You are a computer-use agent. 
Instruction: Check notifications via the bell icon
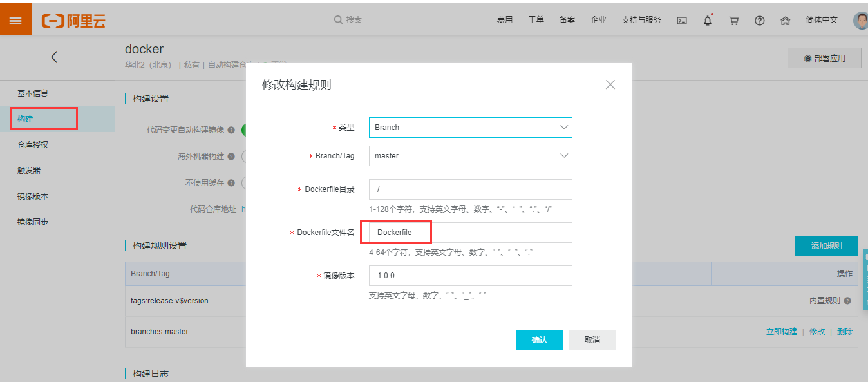[x=707, y=20]
